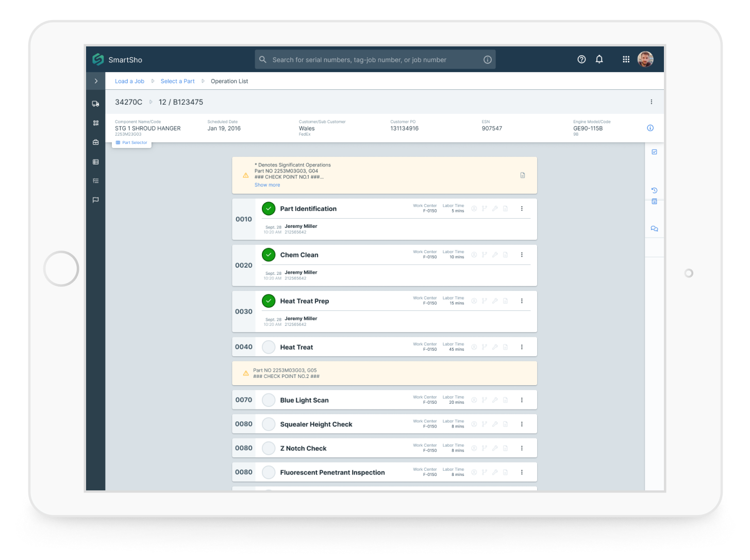Click Show more in the notes banner

pyautogui.click(x=267, y=185)
